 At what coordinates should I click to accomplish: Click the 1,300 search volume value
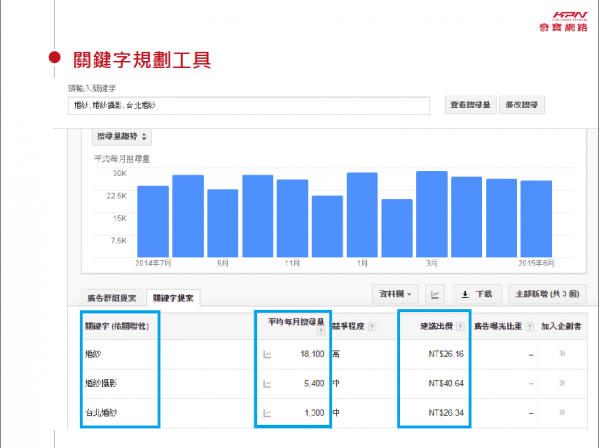[314, 413]
